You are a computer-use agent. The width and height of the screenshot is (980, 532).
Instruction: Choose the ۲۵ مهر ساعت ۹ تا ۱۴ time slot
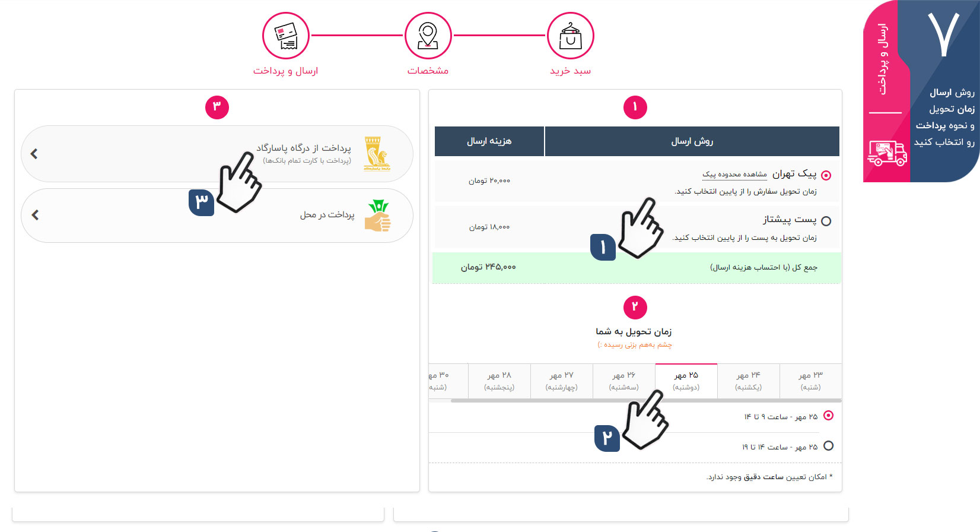click(829, 416)
